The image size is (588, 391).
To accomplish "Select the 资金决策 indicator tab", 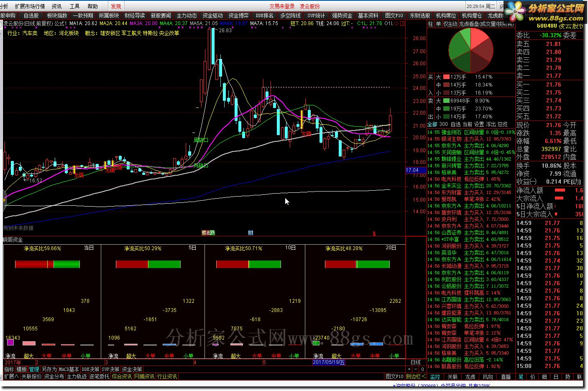I will 132,369.
